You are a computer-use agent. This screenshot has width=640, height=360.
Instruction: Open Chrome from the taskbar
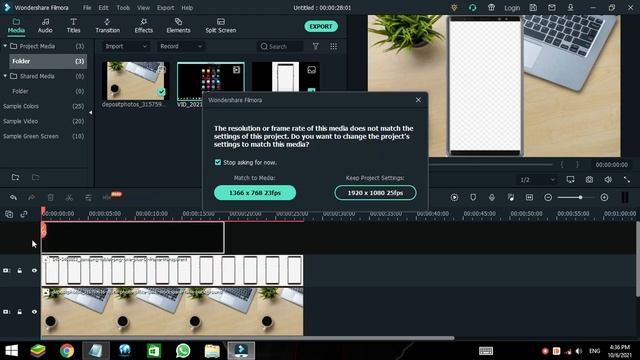tap(67, 351)
